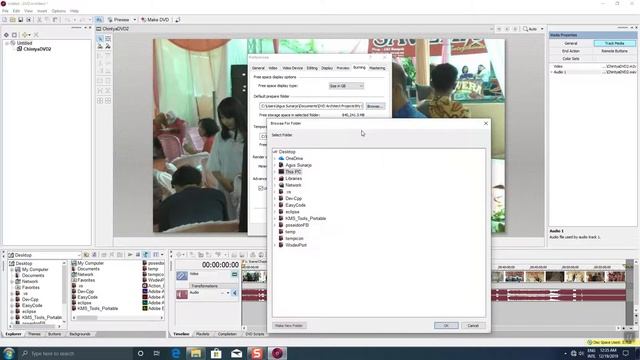
Task: Click OK in Browse For Folder
Action: 446,326
